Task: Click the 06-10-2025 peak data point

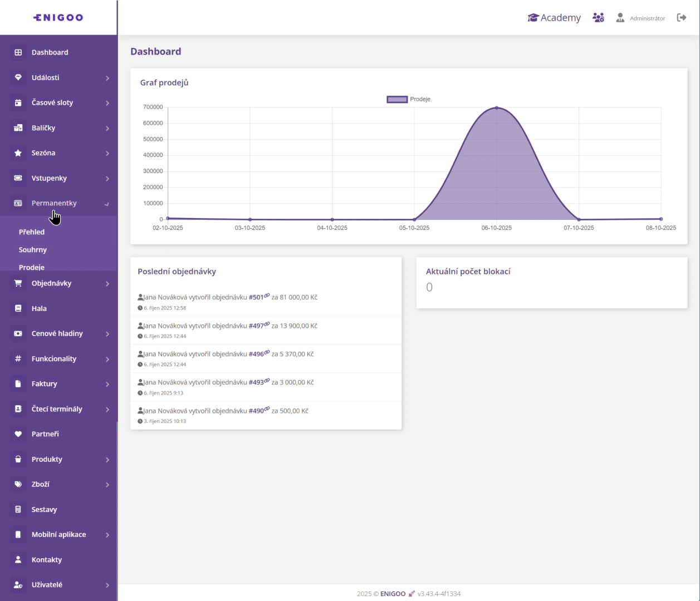Action: click(x=497, y=108)
